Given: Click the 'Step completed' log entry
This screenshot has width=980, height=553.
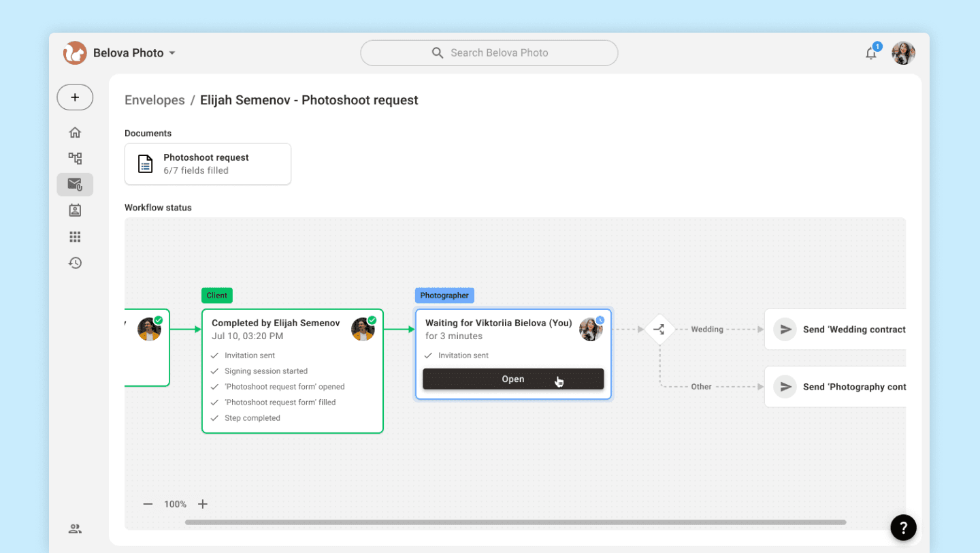Looking at the screenshot, I should (x=252, y=418).
